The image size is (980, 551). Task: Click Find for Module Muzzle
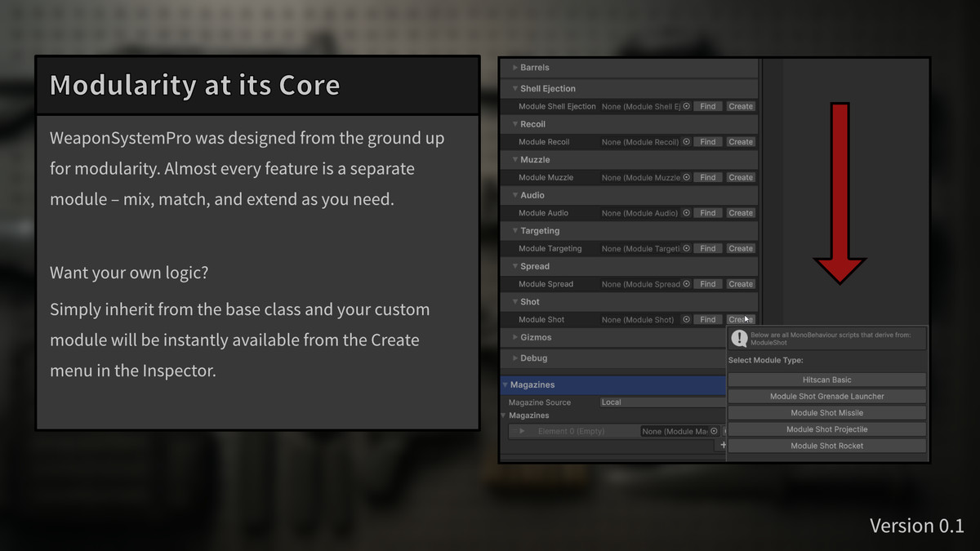tap(708, 177)
